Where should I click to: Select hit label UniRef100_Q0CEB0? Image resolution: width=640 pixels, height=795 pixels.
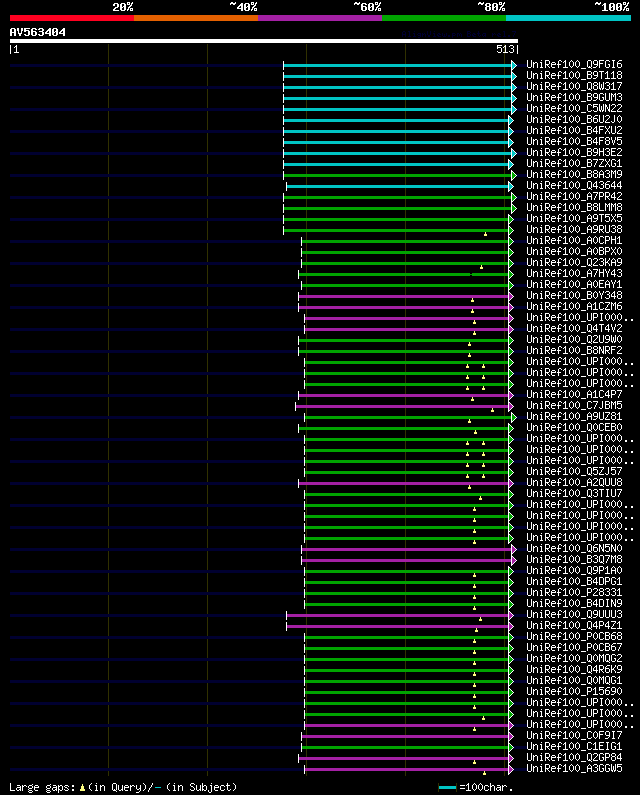[x=574, y=428]
